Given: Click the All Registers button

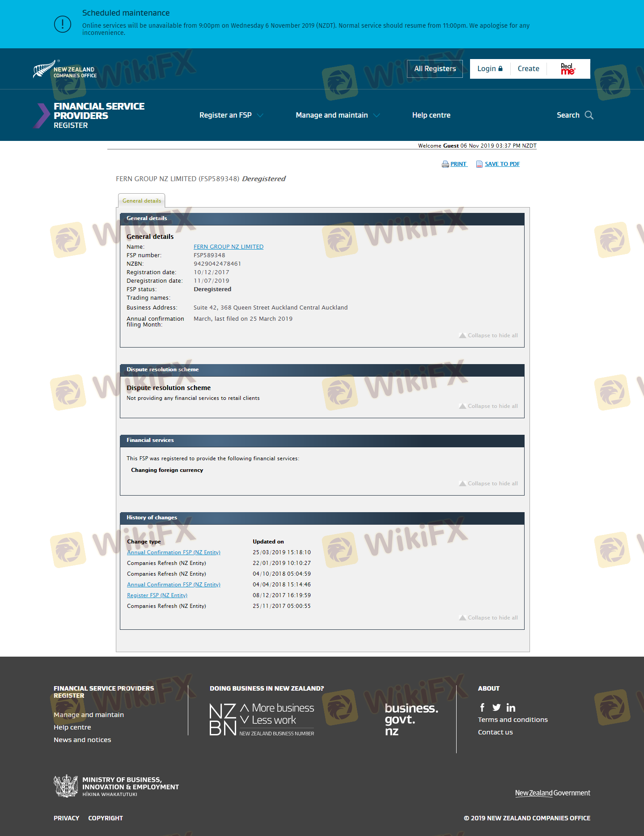Looking at the screenshot, I should (435, 69).
